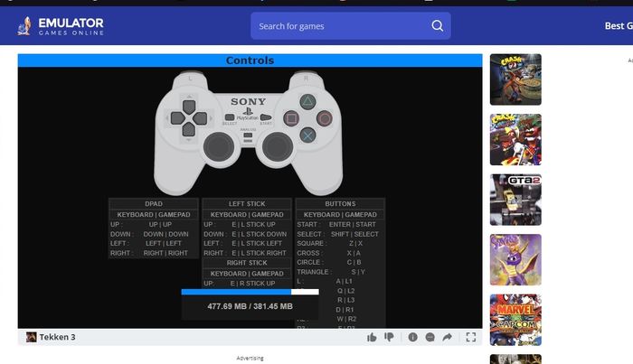Screen dimensions: 633x364
Task: Click the circle button on controller
Action: 324,118
